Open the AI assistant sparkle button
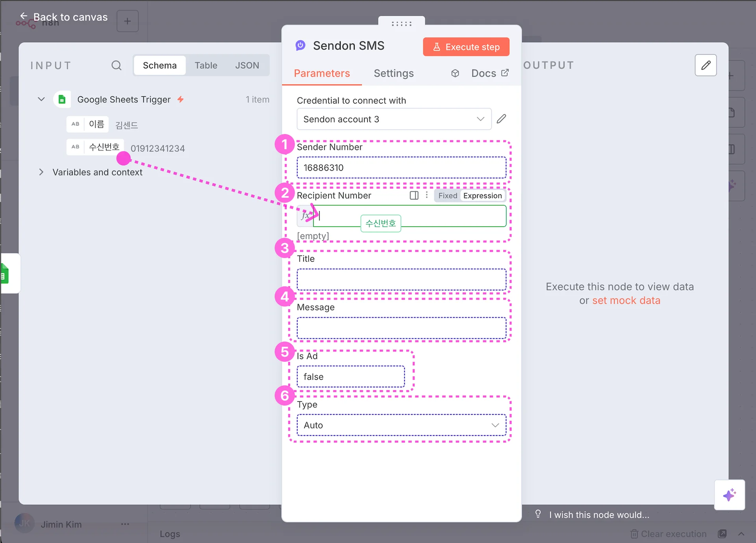The image size is (756, 543). 729,495
